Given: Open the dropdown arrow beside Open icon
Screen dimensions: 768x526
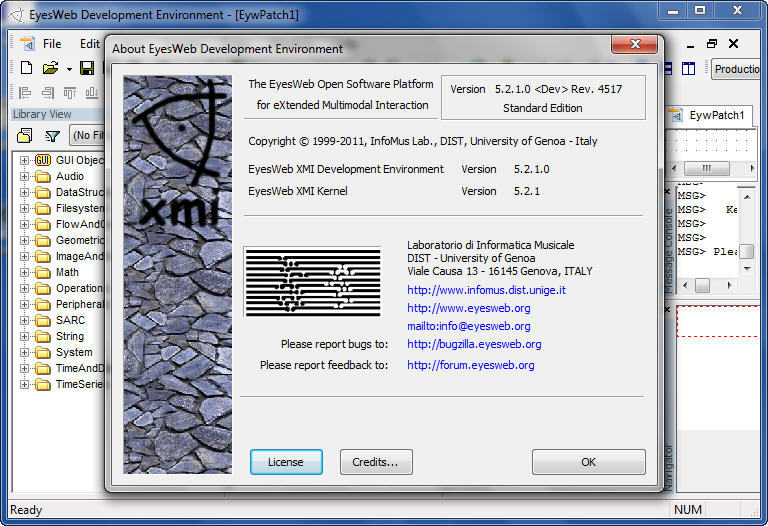Looking at the screenshot, I should [x=69, y=69].
